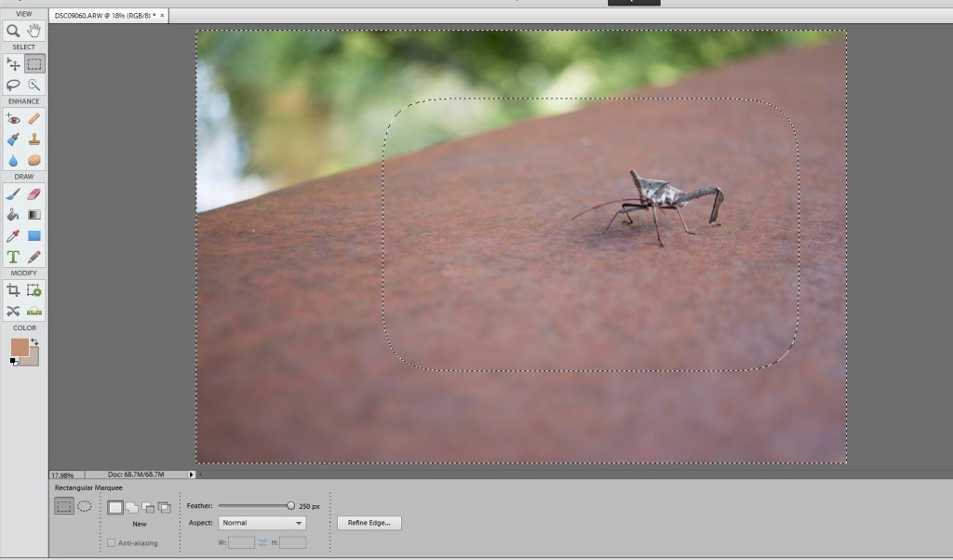Image resolution: width=953 pixels, height=560 pixels.
Task: Select the Zoom tool
Action: [13, 31]
